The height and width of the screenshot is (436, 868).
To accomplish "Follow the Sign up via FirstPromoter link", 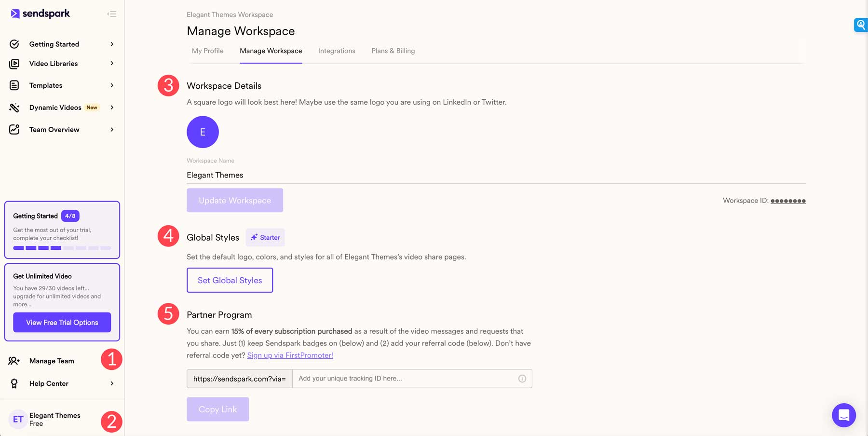I will point(290,355).
